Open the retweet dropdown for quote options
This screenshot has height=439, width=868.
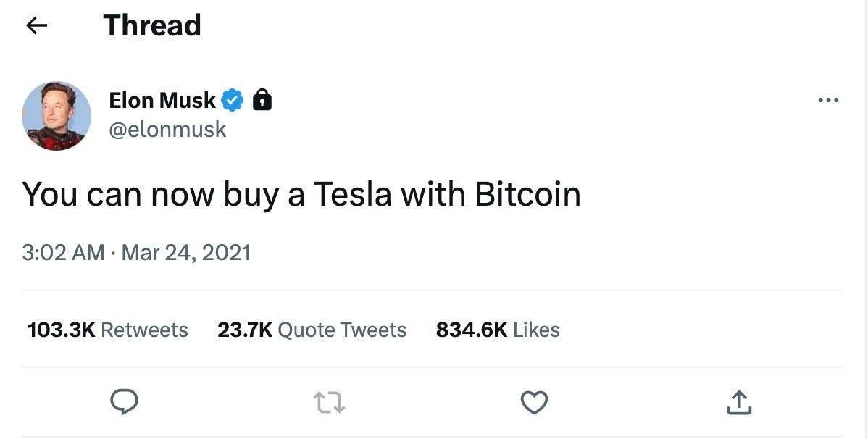(329, 402)
